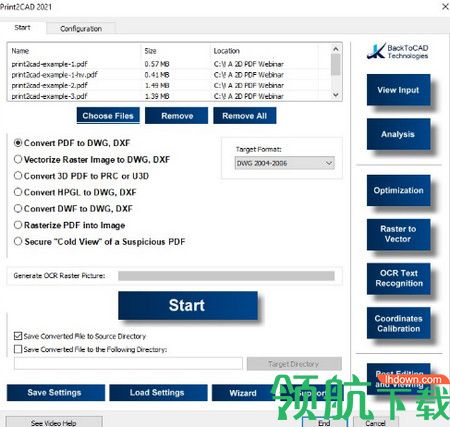Open the Optimization settings
Screen dimensions: 450x427
(x=398, y=190)
